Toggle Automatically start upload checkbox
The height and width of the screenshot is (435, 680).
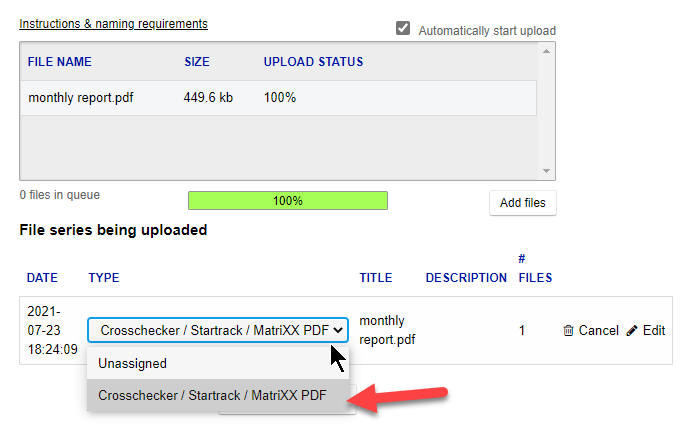[403, 28]
